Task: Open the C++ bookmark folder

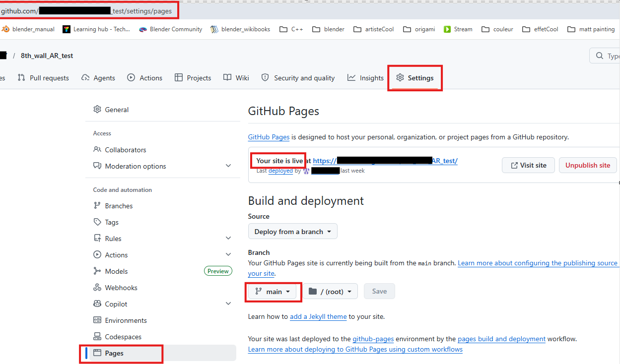Action: [x=291, y=29]
